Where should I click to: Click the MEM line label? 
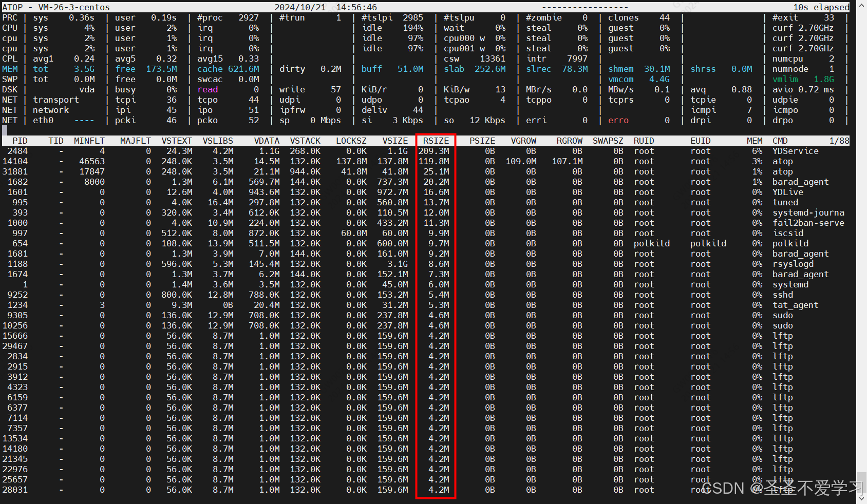(x=10, y=69)
